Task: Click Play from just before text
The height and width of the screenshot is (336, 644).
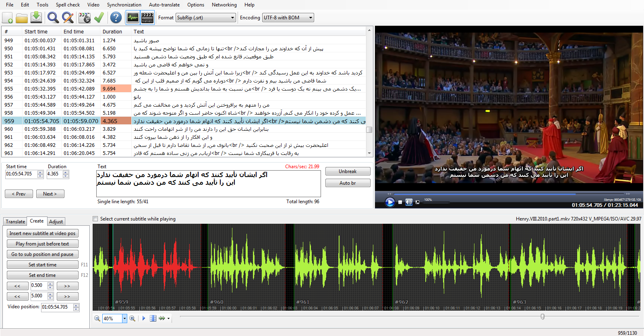Action: click(x=42, y=244)
